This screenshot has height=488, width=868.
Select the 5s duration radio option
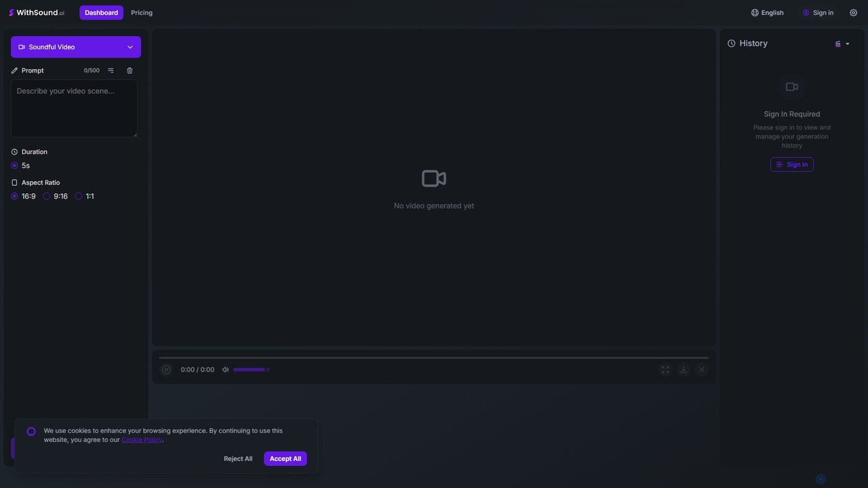[14, 165]
